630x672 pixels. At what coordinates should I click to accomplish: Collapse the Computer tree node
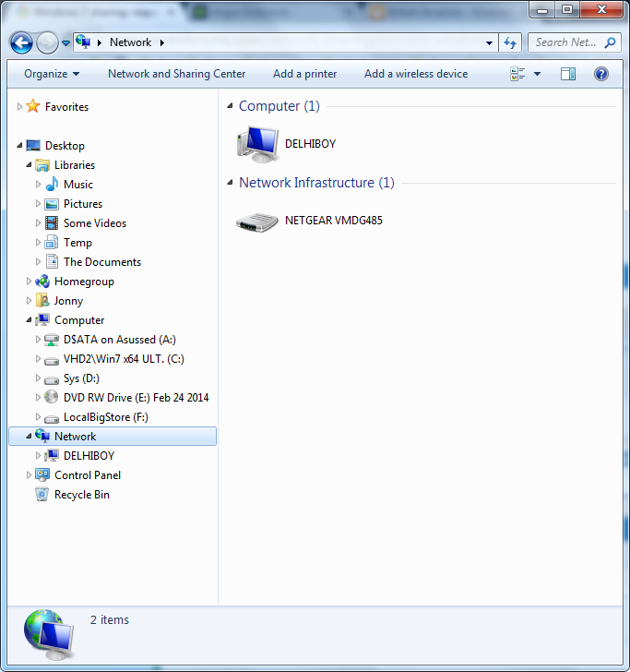pos(29,320)
